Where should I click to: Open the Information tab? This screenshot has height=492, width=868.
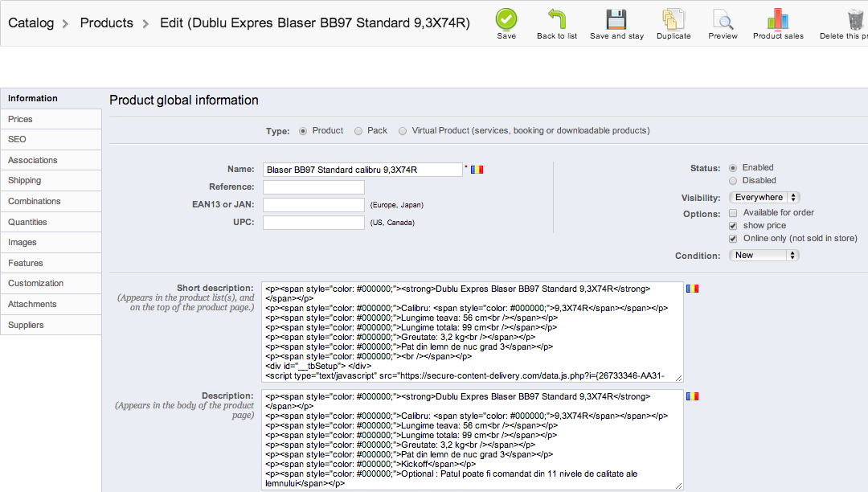pyautogui.click(x=51, y=99)
